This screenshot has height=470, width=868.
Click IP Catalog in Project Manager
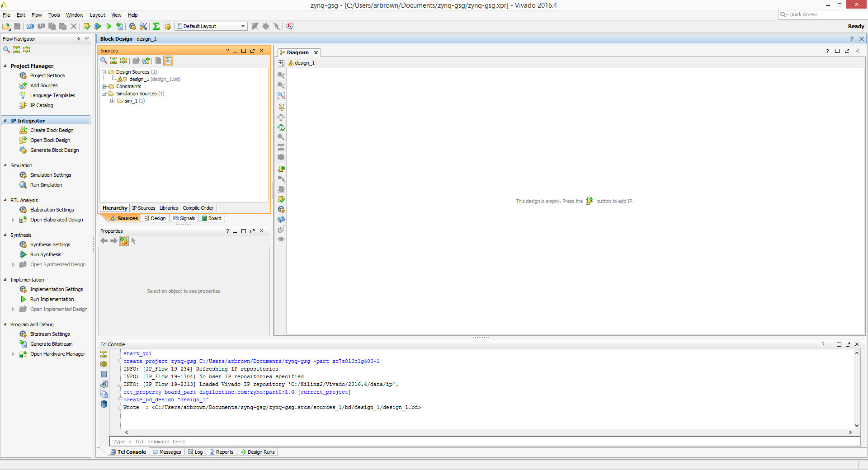tap(42, 105)
